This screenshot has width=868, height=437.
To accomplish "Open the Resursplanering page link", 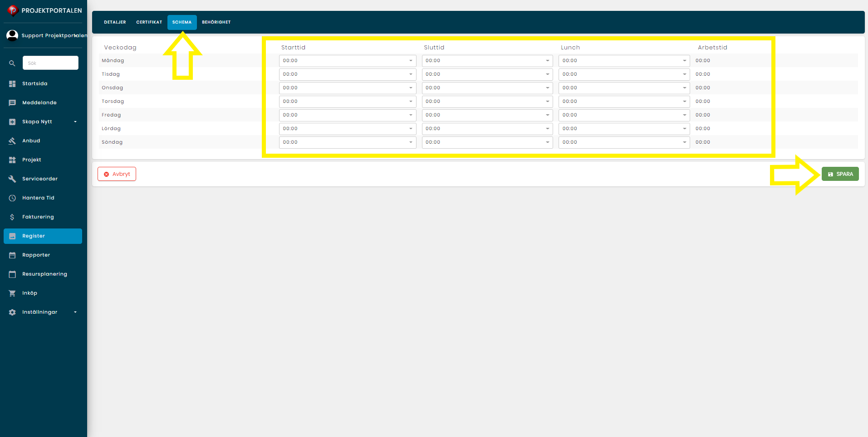I will tap(44, 274).
